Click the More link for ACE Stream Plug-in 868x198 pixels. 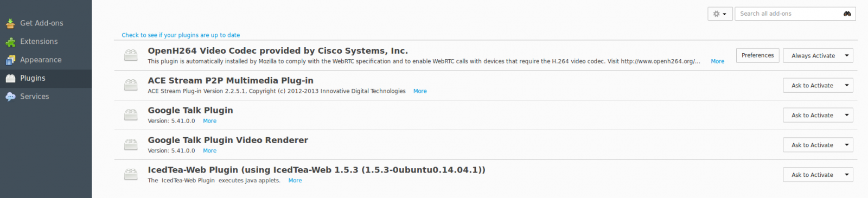(420, 91)
